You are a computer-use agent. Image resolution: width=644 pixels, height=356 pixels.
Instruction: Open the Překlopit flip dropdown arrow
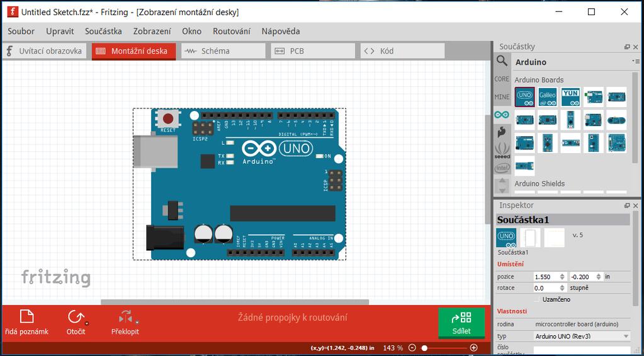[x=137, y=323]
